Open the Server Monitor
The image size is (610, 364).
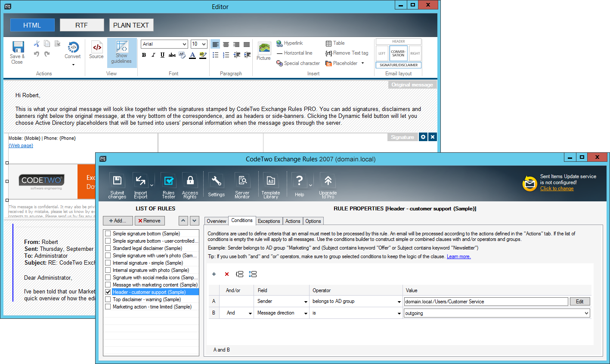(242, 185)
